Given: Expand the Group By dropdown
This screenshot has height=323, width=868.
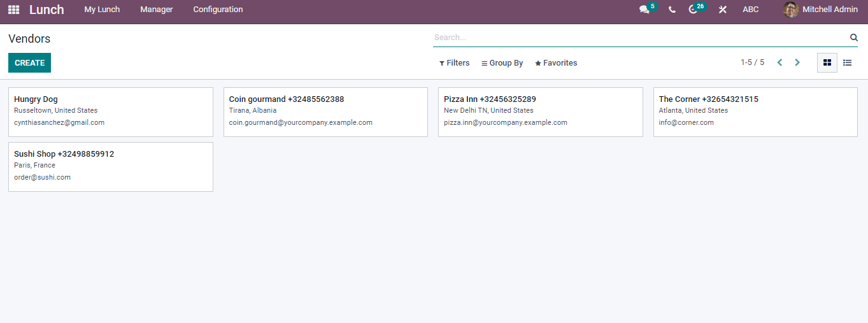Looking at the screenshot, I should [502, 63].
